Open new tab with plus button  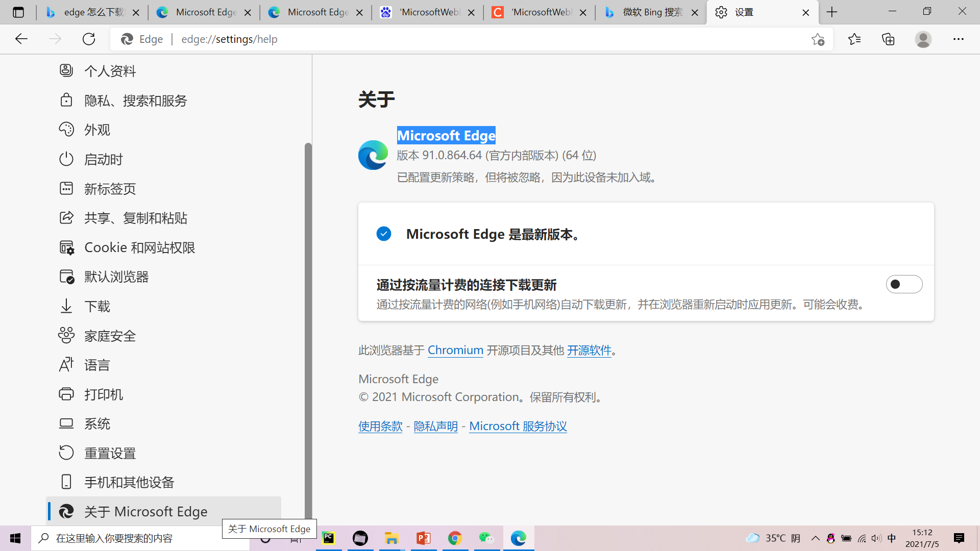832,12
